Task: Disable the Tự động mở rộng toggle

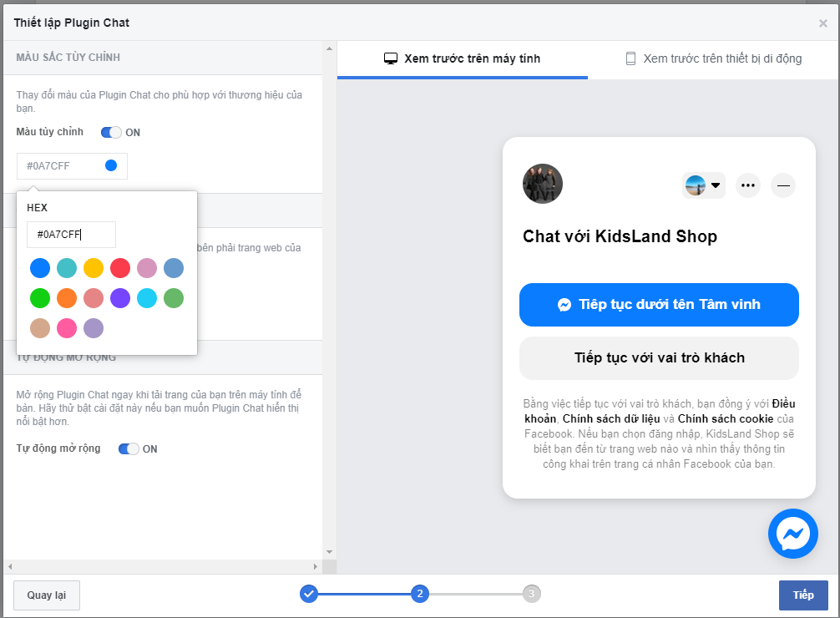Action: point(129,449)
